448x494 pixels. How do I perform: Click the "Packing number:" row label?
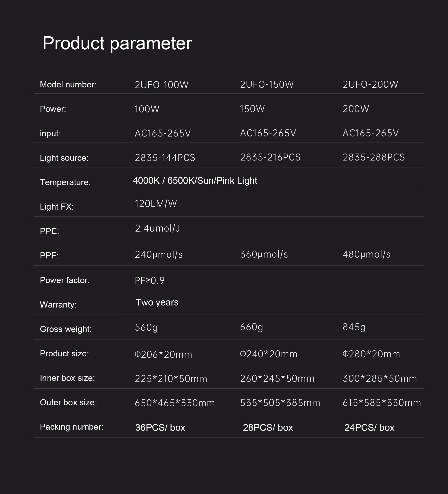pyautogui.click(x=71, y=427)
